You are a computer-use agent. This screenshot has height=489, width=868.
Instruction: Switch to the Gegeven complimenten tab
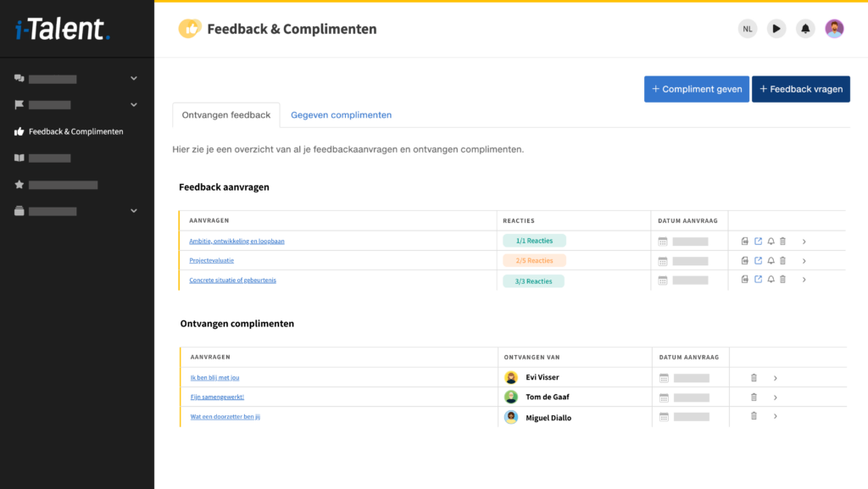(x=341, y=115)
